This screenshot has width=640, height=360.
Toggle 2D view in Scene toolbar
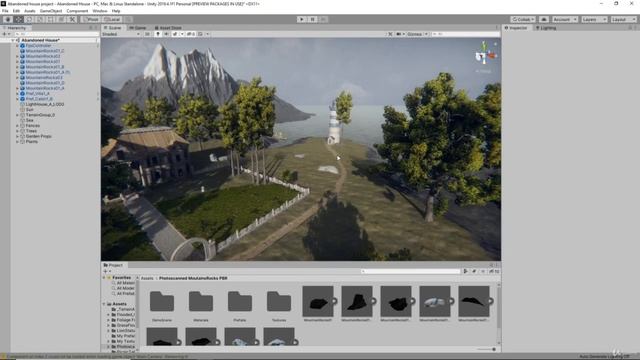point(147,34)
